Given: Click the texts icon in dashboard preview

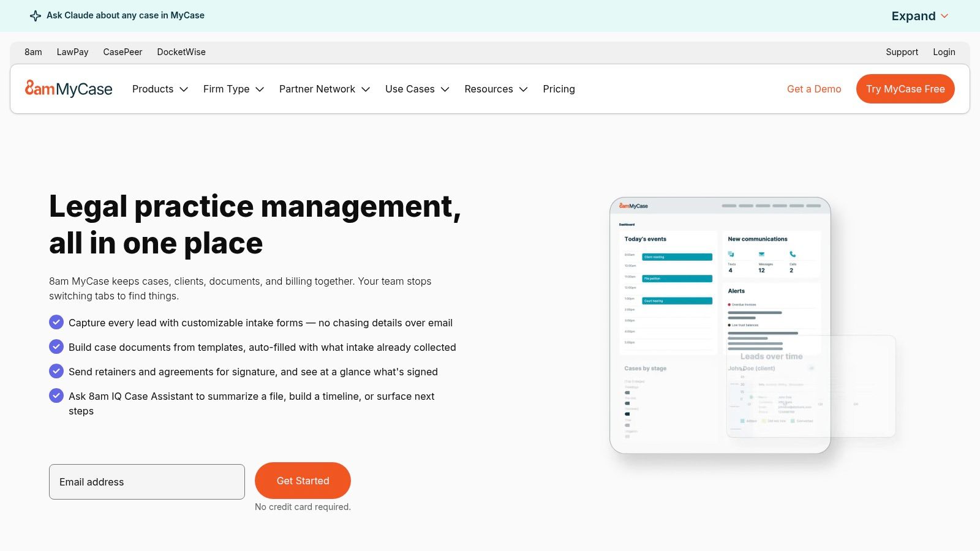Looking at the screenshot, I should [731, 254].
